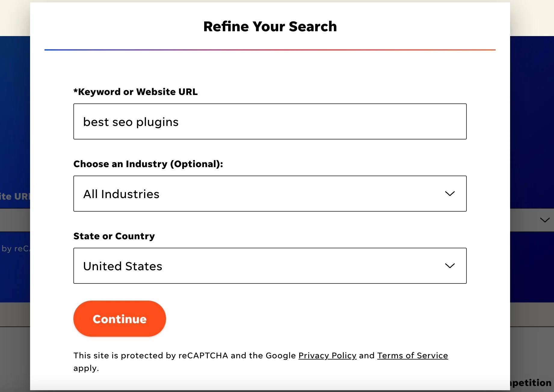Open the Terms of Service link
Image resolution: width=554 pixels, height=392 pixels.
pos(412,356)
